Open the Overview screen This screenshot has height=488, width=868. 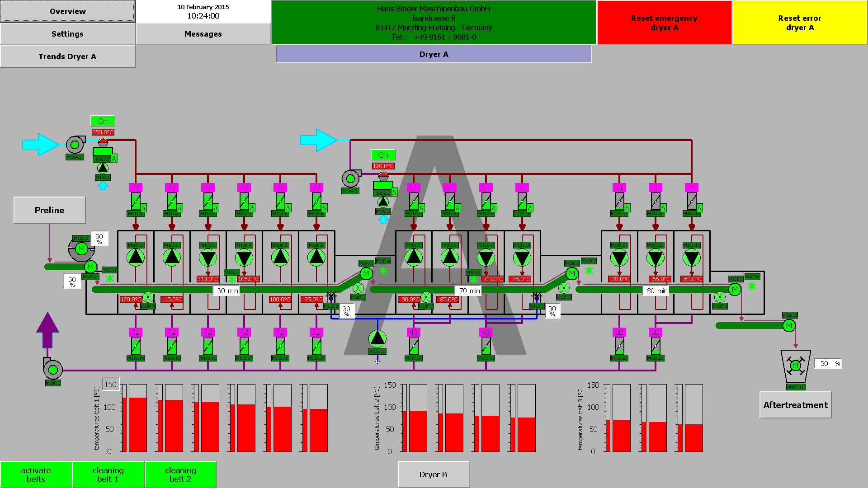pyautogui.click(x=68, y=11)
